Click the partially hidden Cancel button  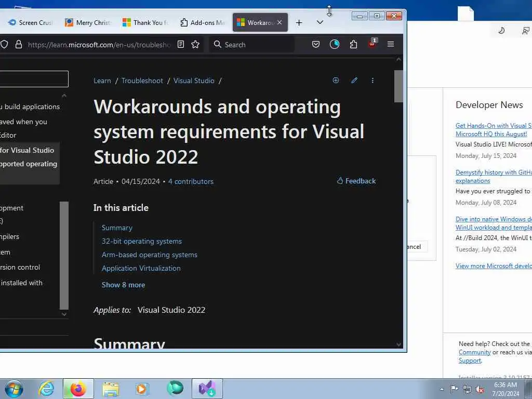[x=417, y=247]
